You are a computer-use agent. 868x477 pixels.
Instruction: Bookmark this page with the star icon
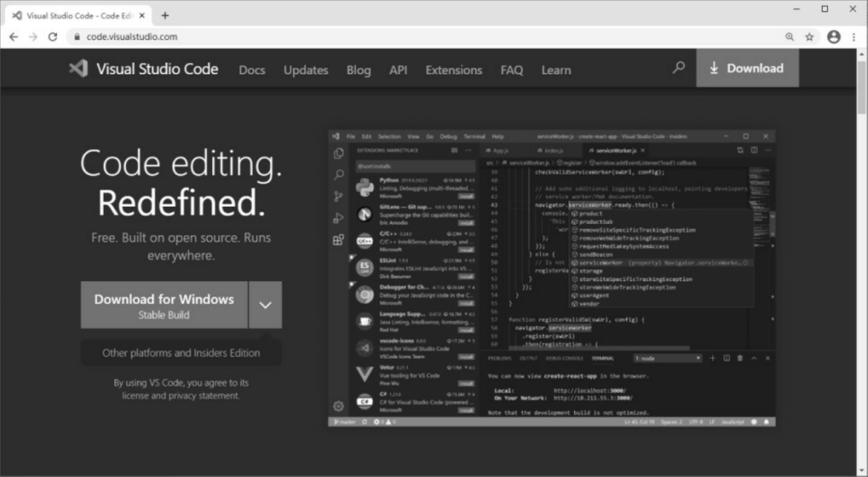coord(810,37)
